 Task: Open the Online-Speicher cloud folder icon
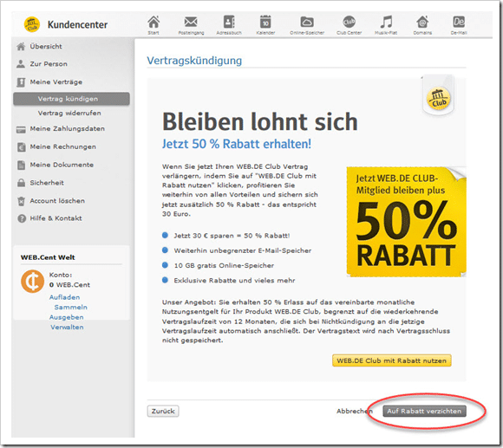pos(307,22)
